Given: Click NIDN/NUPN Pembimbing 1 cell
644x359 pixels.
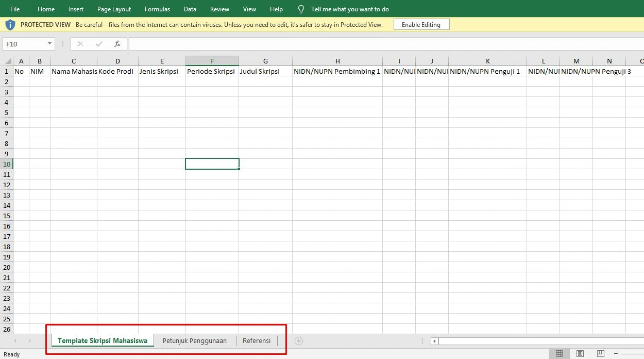Looking at the screenshot, I should pyautogui.click(x=337, y=71).
